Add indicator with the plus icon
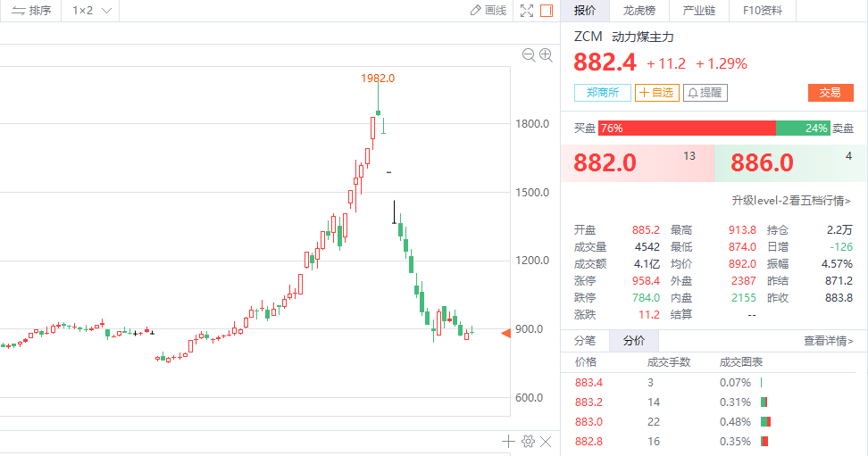 tap(508, 442)
